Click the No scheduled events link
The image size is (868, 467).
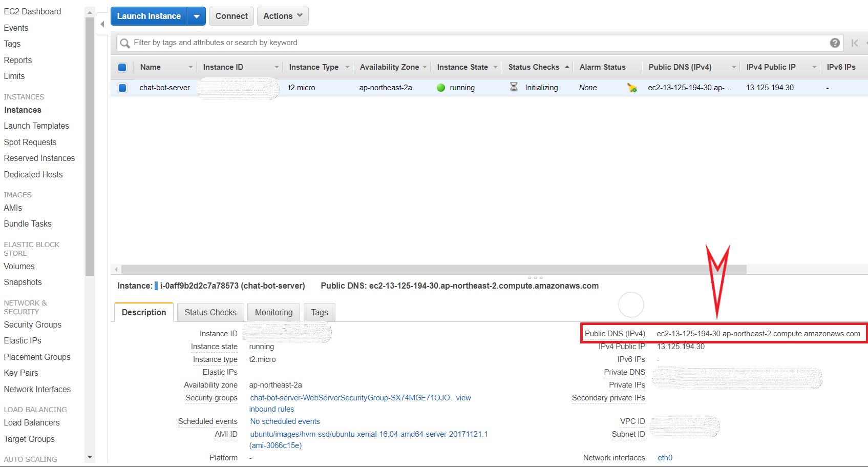[x=285, y=421]
